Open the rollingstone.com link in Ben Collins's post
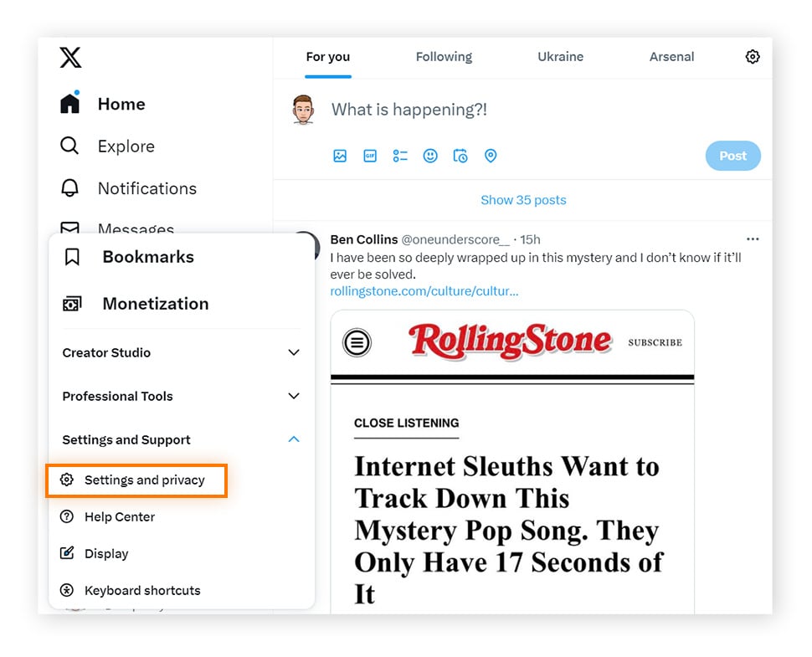This screenshot has height=657, width=812. 424,291
